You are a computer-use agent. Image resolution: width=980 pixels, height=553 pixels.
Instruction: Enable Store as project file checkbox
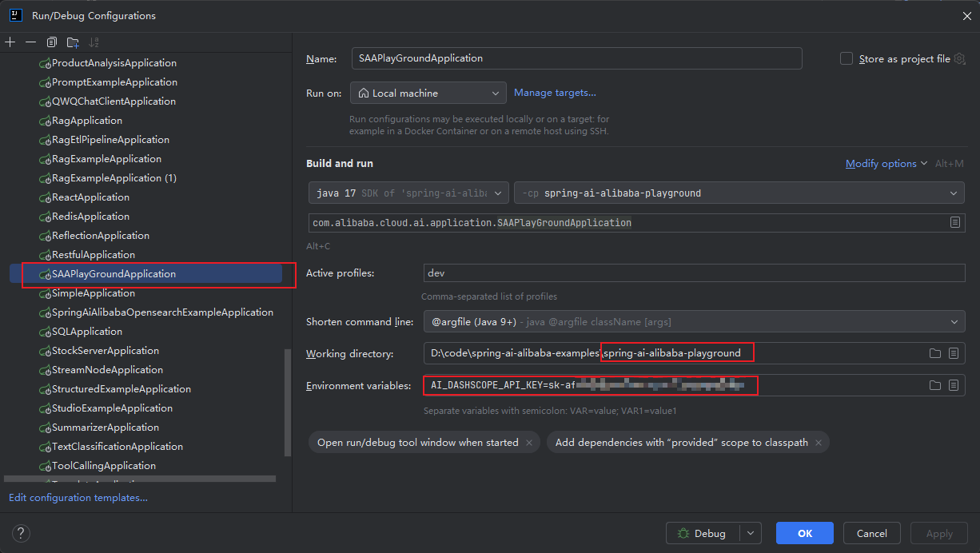[x=847, y=58]
